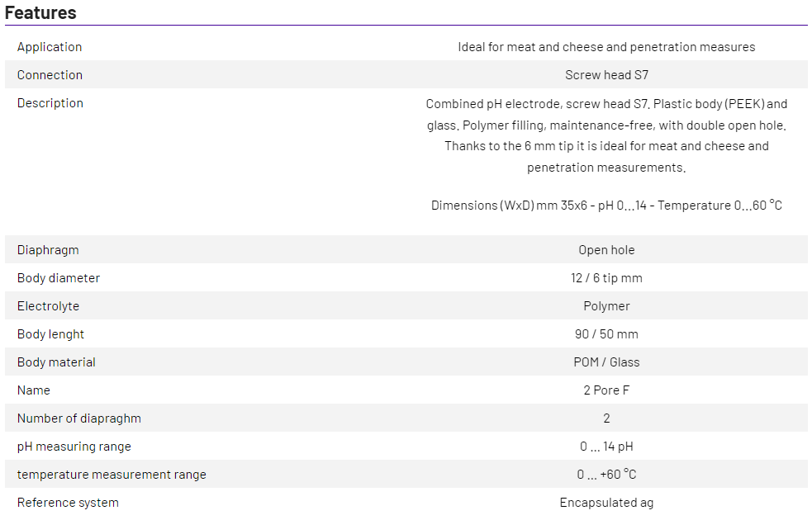Click the Body material label

pos(56,362)
